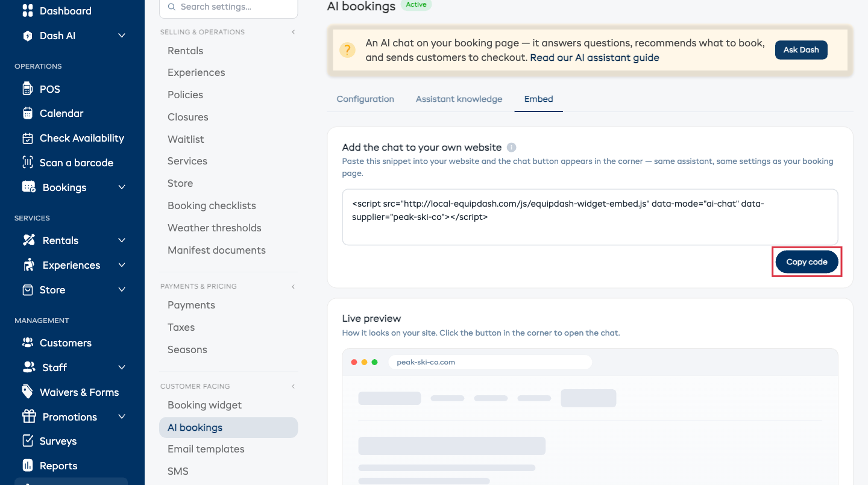Click the yellow dot in live preview

click(364, 362)
